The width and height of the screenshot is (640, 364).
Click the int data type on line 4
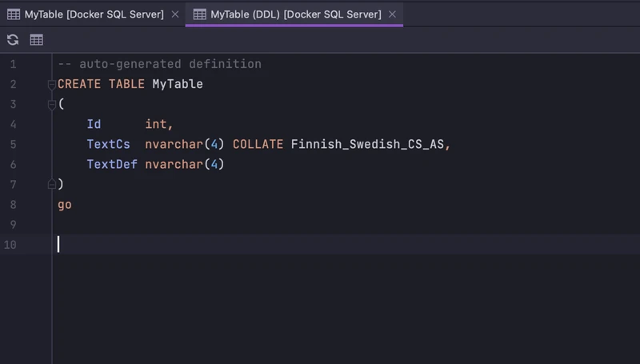pyautogui.click(x=157, y=124)
